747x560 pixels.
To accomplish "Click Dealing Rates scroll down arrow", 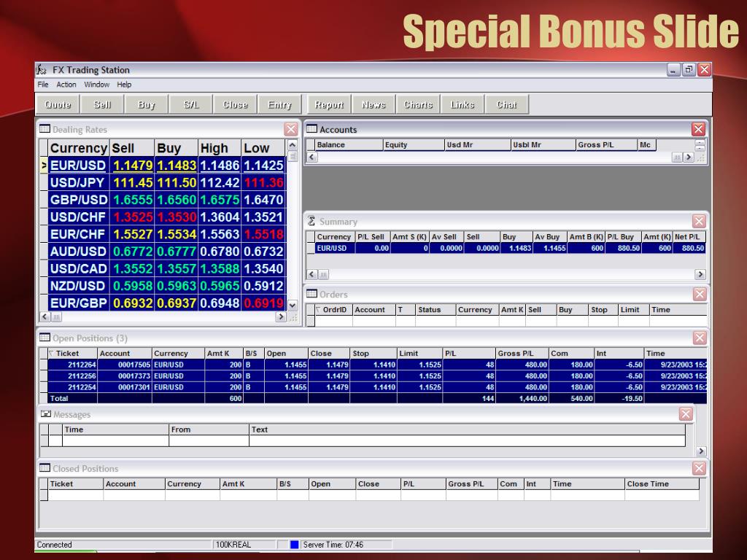I will coord(293,306).
